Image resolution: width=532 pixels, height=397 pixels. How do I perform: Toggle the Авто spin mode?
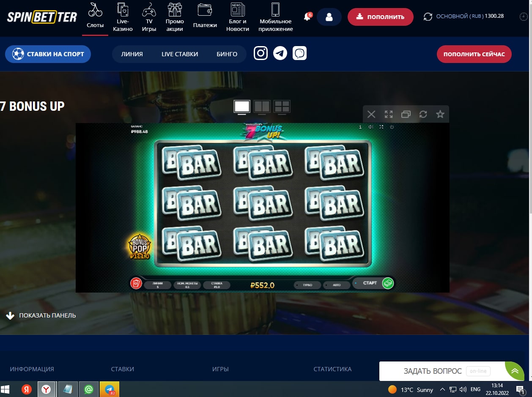pos(337,285)
